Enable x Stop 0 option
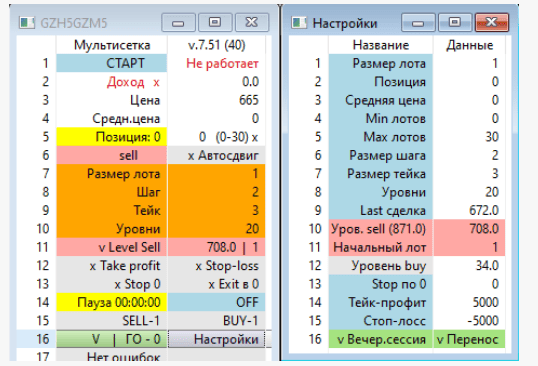The image size is (538, 366). pyautogui.click(x=112, y=284)
